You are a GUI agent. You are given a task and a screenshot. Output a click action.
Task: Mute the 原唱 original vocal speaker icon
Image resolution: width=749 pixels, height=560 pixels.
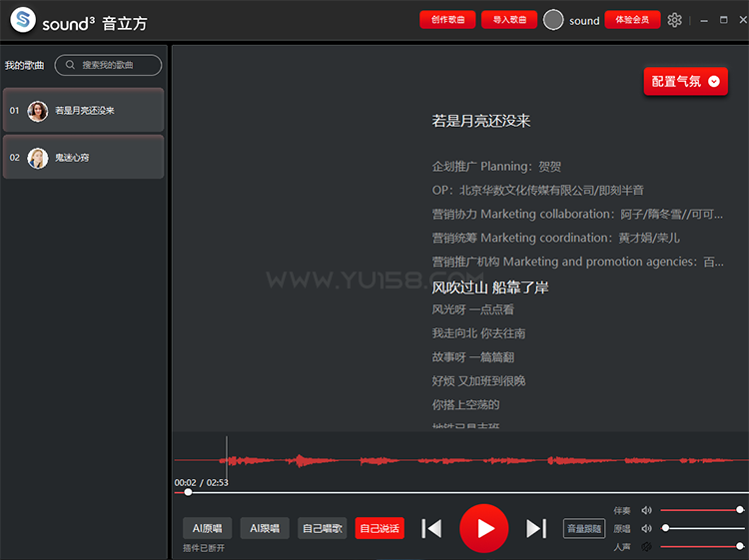coord(646,528)
